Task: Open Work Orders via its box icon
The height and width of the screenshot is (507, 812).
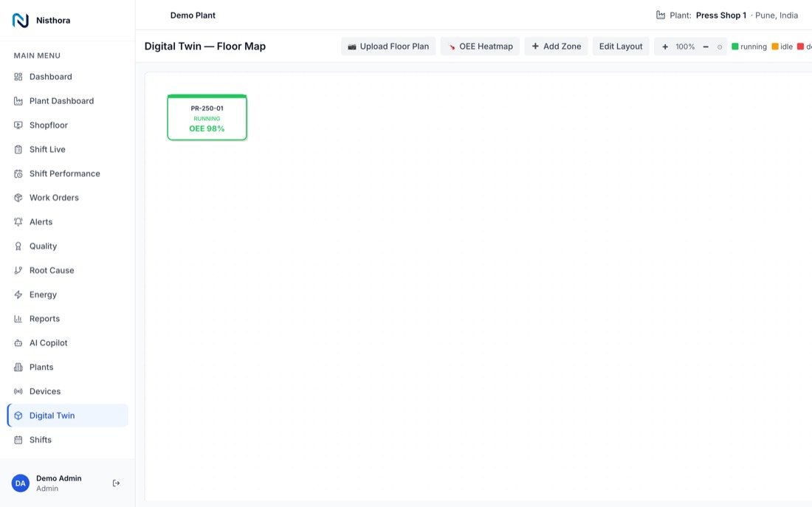Action: click(18, 198)
